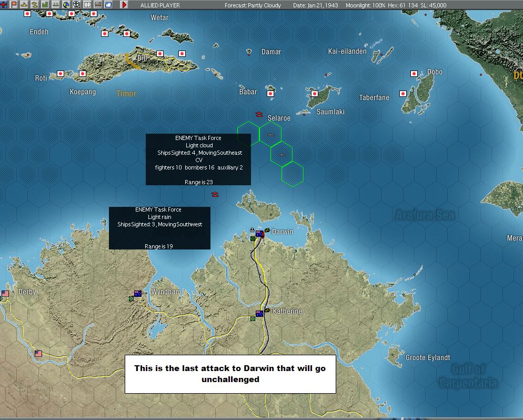Viewport: 523px width, 420px height.
Task: Select the Japanese flag base above Saumlaki
Action: pos(315,94)
